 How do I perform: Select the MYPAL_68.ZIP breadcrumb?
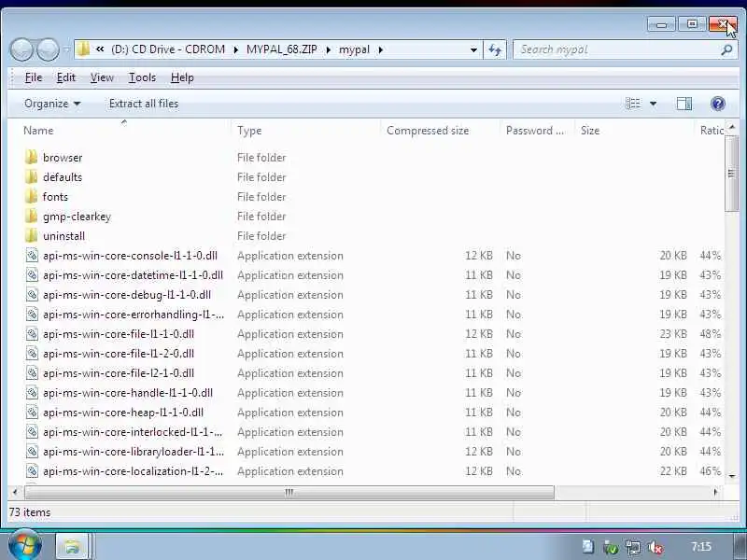[282, 49]
